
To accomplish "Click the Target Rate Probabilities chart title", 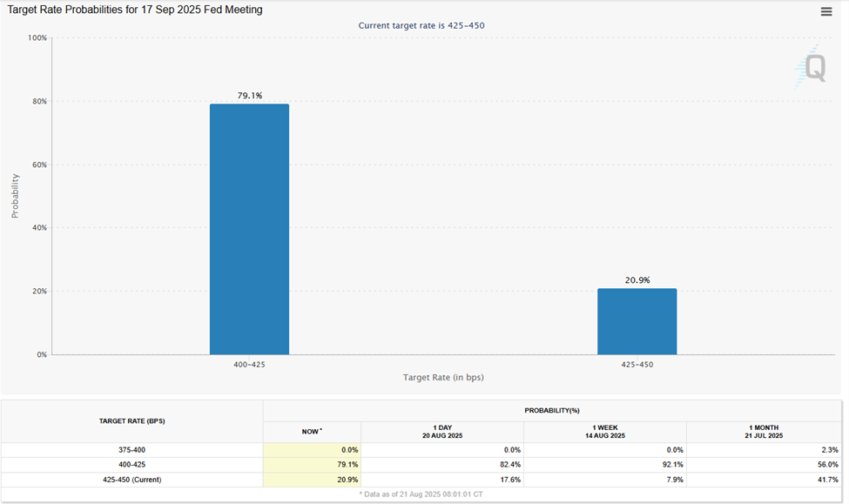I will 132,10.
